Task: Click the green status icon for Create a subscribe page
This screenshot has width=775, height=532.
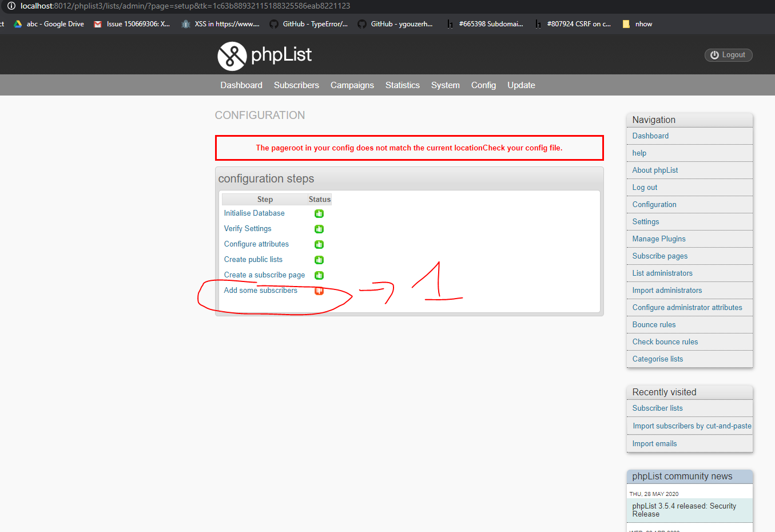Action: point(319,275)
